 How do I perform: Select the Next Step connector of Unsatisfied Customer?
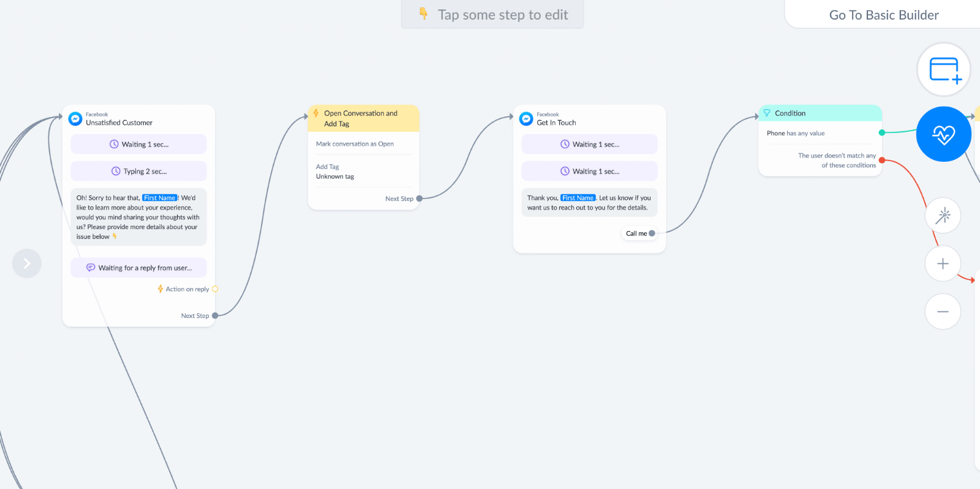215,316
